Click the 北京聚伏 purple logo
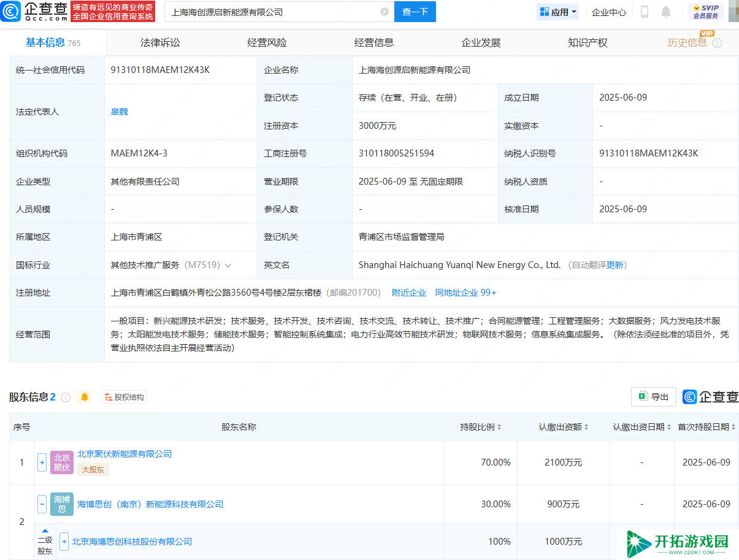 click(62, 462)
